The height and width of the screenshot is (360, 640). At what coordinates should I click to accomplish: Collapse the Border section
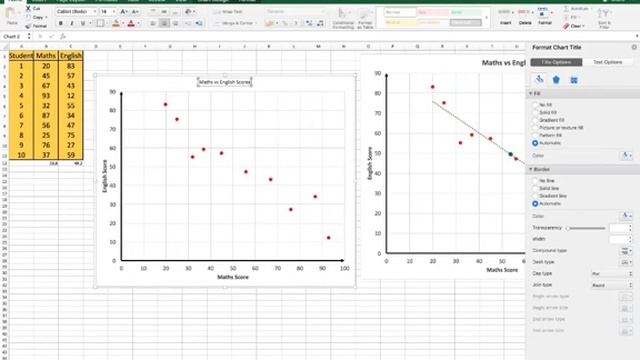pos(531,169)
